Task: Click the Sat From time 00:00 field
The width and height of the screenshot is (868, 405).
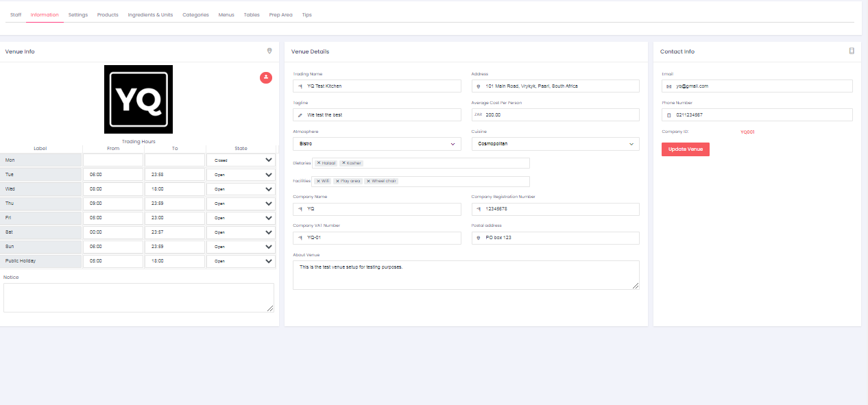Action: (113, 232)
